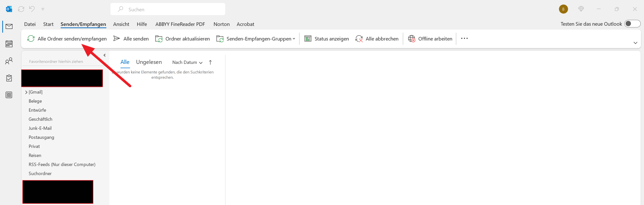This screenshot has width=644, height=205.
Task: Toggle Offline arbeiten globe button
Action: pyautogui.click(x=430, y=39)
